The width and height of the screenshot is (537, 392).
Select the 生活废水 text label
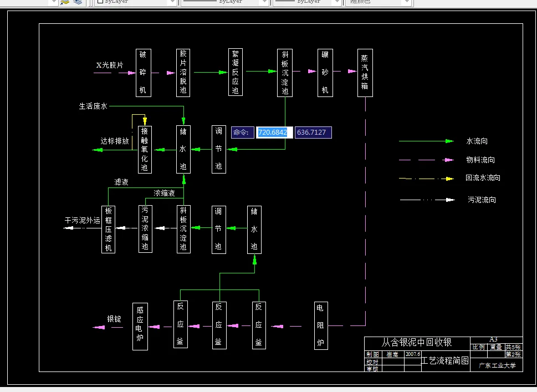pos(93,106)
